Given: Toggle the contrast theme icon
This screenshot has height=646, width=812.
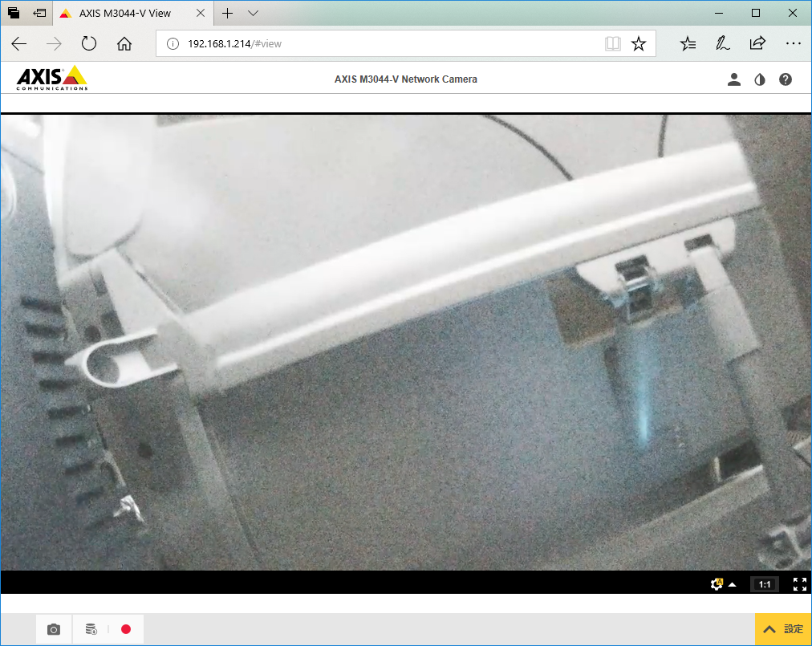Looking at the screenshot, I should pyautogui.click(x=760, y=79).
